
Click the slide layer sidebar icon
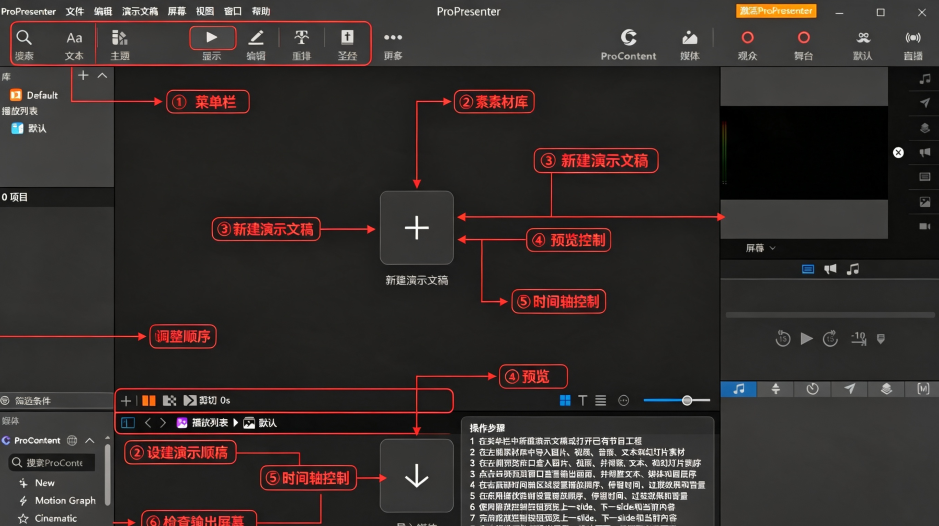[x=925, y=177]
